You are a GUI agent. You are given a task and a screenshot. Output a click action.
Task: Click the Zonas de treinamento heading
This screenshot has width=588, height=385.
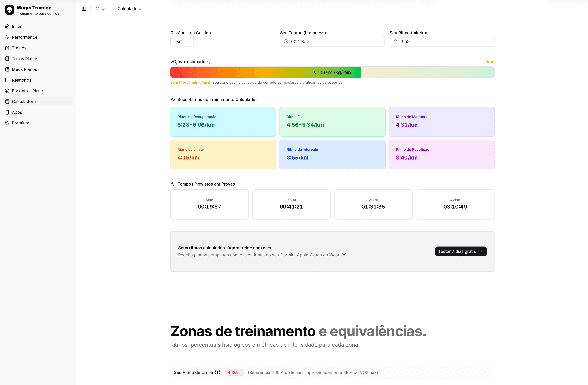point(298,331)
